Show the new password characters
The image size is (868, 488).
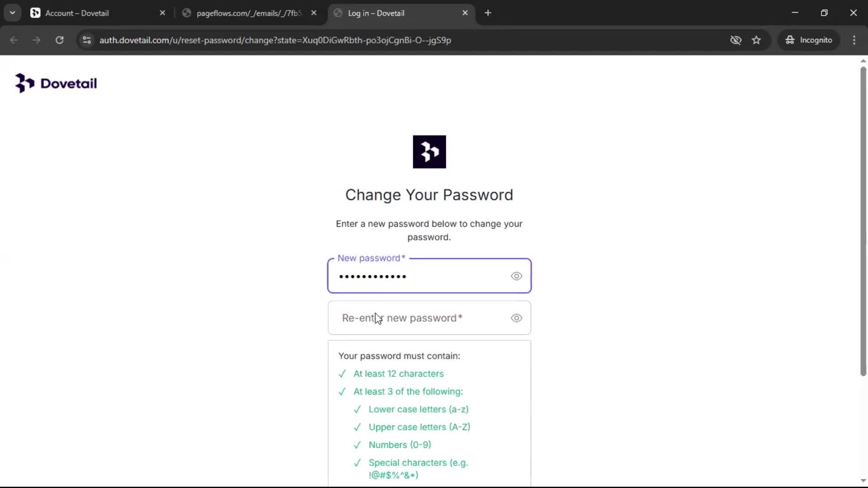[x=516, y=276]
